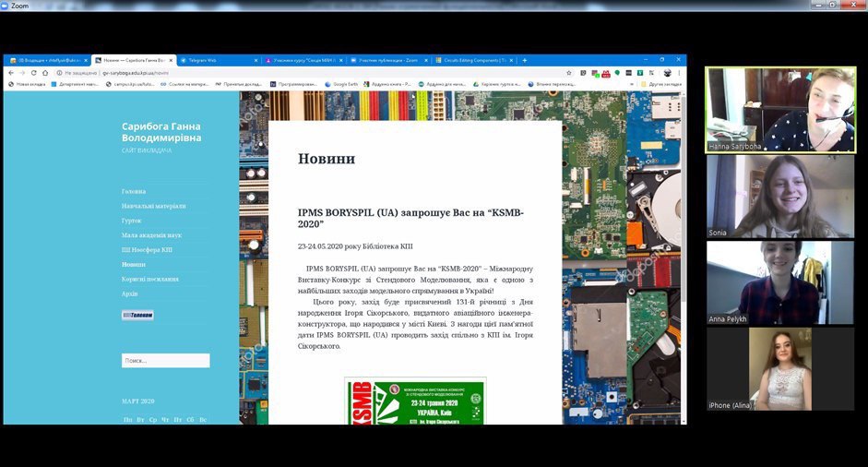Open the campus.kpi.ua bookmark
868x467 pixels.
coord(130,84)
